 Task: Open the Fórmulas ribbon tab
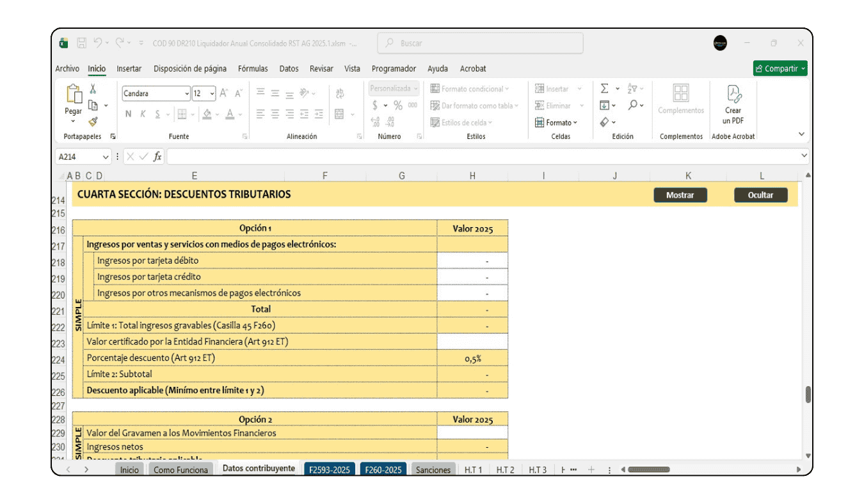pyautogui.click(x=253, y=69)
